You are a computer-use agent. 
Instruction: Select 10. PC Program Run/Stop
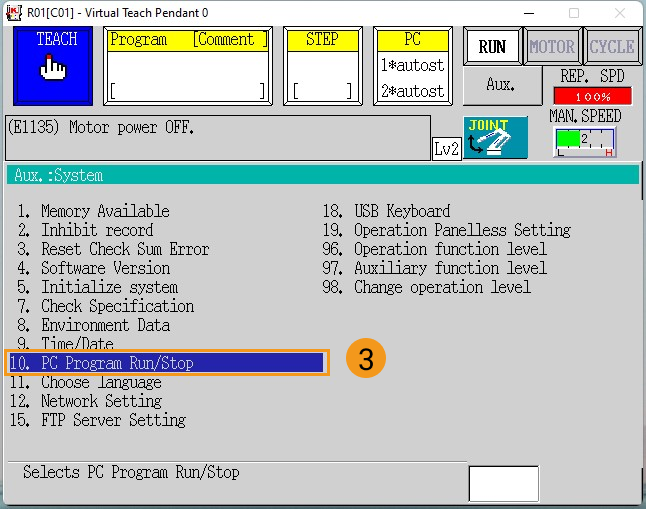coord(166,363)
